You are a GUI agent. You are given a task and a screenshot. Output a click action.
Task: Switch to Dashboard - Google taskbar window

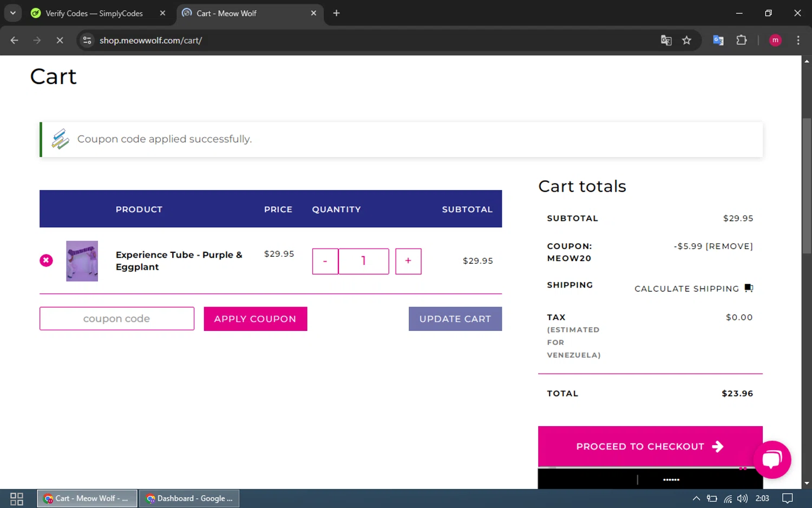(x=189, y=498)
